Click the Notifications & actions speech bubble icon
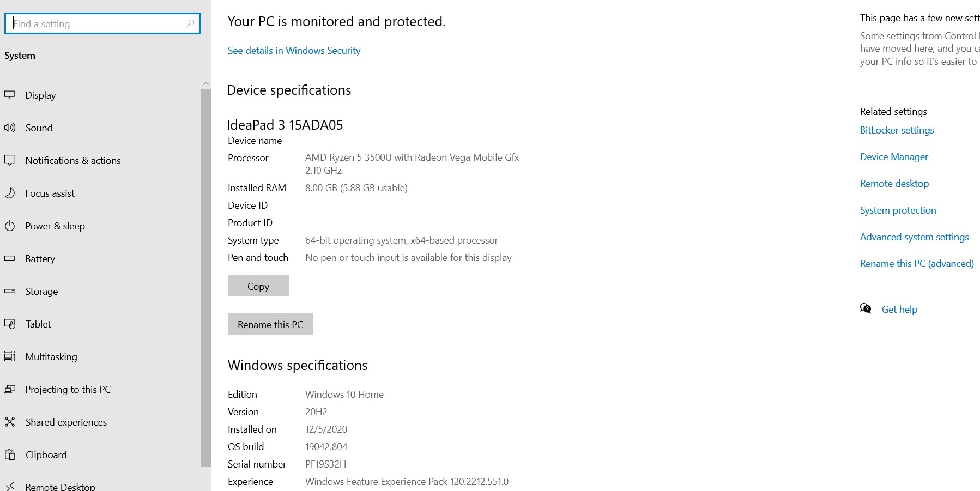980x491 pixels. (9, 160)
